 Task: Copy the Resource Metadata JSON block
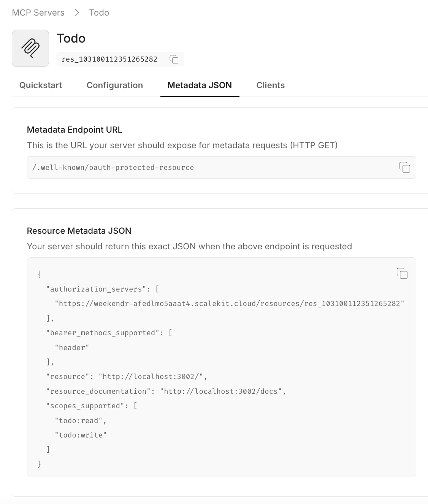coord(402,273)
